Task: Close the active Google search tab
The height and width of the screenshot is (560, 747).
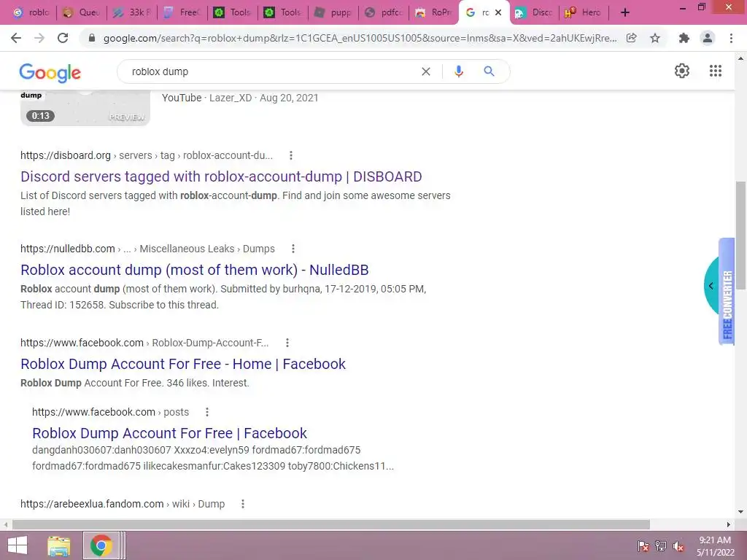Action: pyautogui.click(x=498, y=12)
